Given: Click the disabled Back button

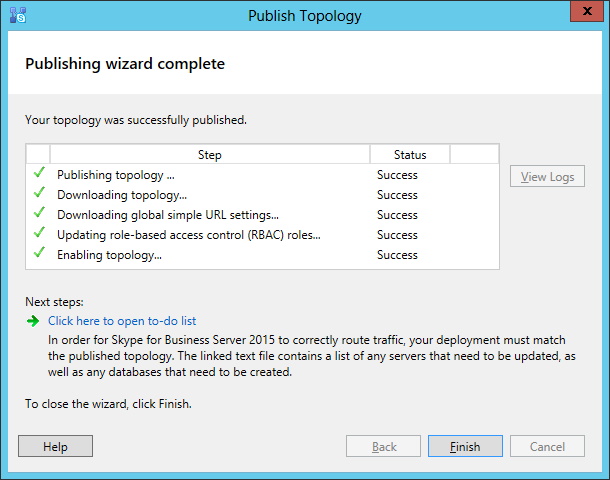Looking at the screenshot, I should pos(383,446).
